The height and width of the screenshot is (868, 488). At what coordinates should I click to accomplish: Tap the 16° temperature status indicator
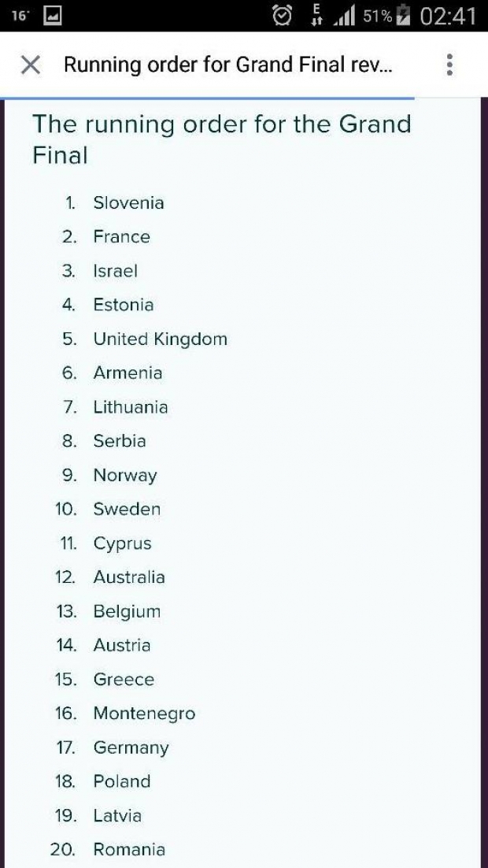tap(20, 16)
